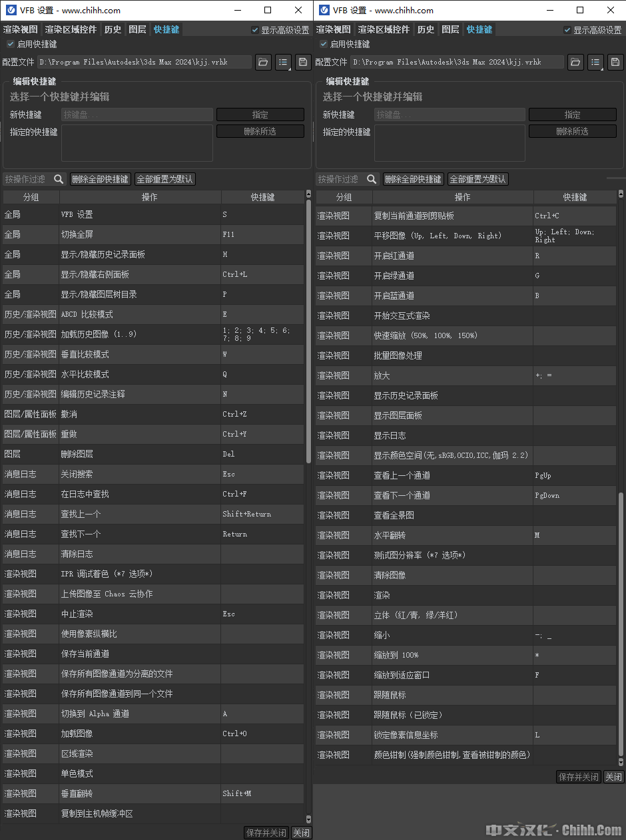Viewport: 626px width, 840px height.
Task: Toggle 启用快捷键 checkbox in left window
Action: pyautogui.click(x=10, y=44)
